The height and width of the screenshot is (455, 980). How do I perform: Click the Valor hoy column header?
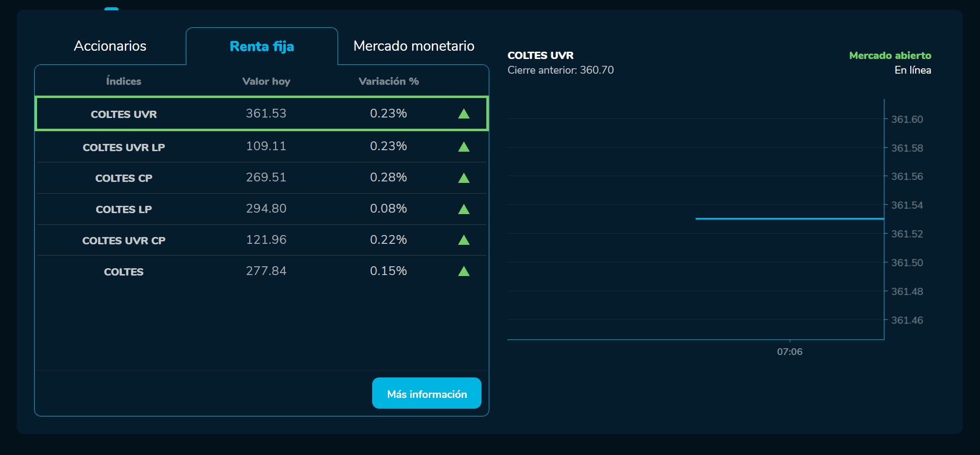pyautogui.click(x=266, y=81)
